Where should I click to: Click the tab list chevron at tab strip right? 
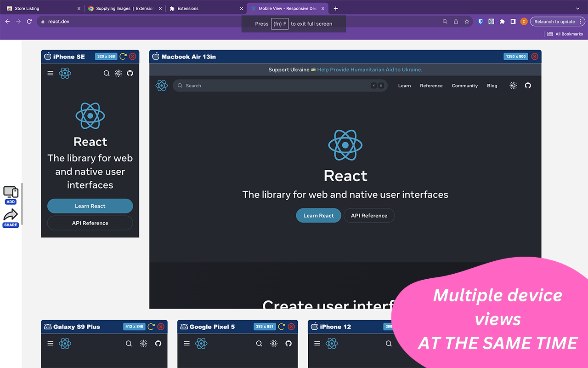tap(578, 8)
